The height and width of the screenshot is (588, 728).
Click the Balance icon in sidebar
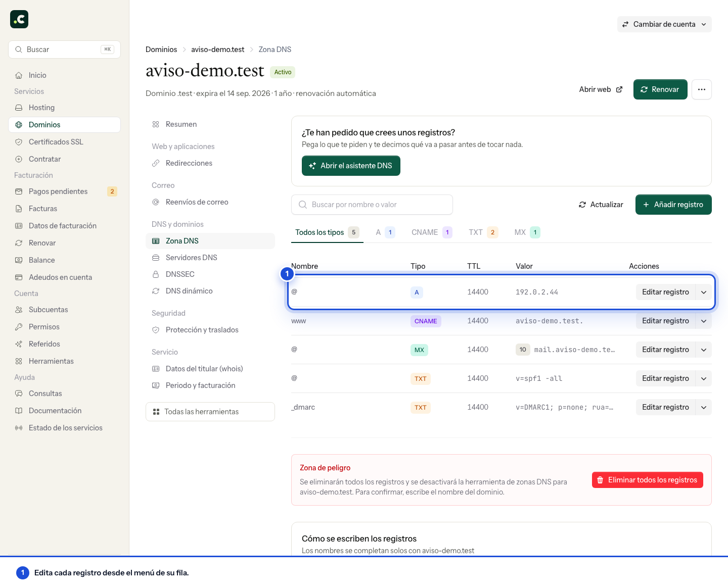(x=19, y=260)
